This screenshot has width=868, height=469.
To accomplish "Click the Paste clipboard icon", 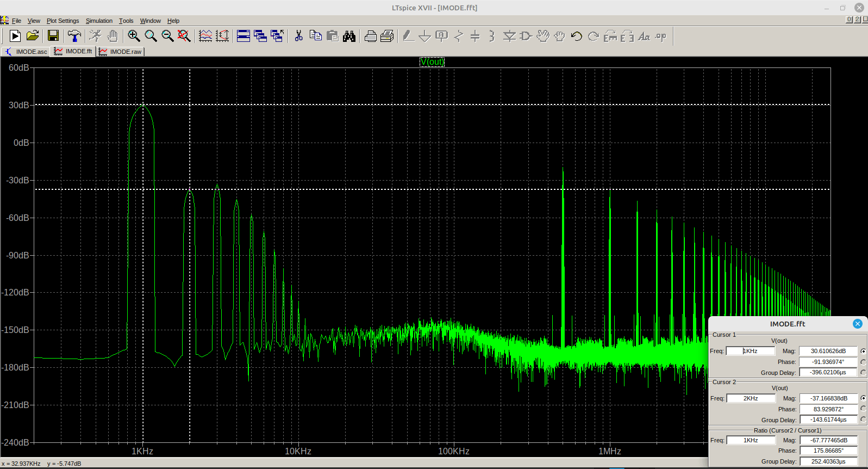I will 333,36.
